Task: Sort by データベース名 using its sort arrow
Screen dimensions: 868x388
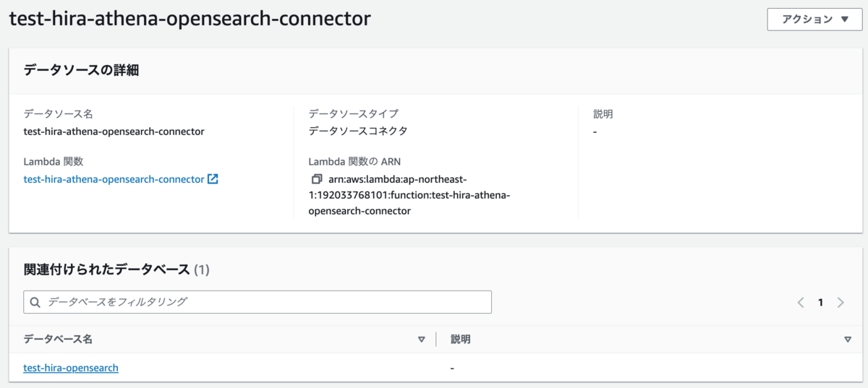Action: tap(422, 340)
